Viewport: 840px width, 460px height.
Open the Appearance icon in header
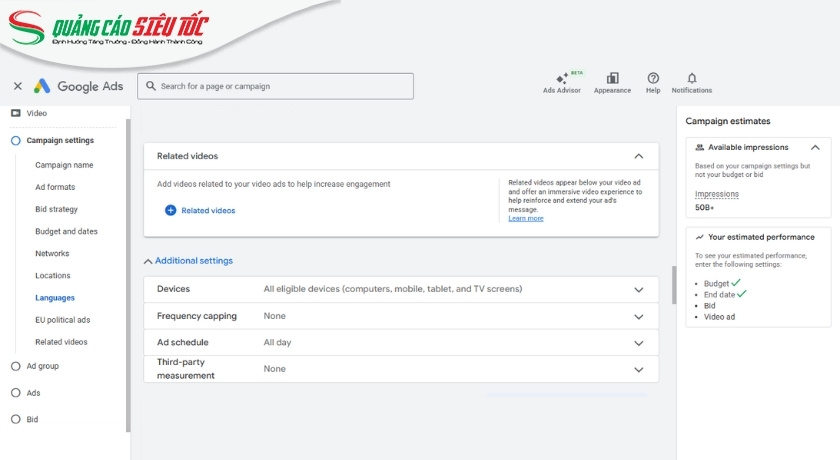[x=612, y=79]
